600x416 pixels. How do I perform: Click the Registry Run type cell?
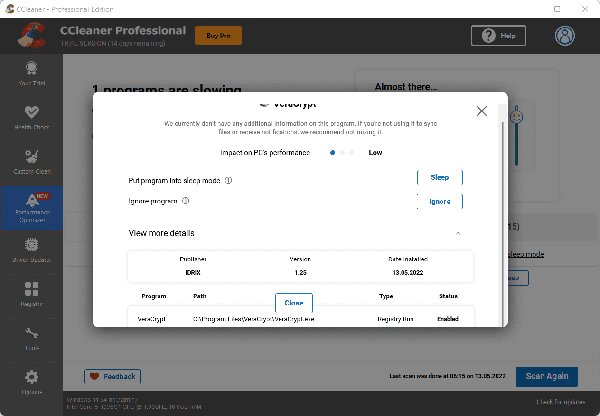click(395, 319)
